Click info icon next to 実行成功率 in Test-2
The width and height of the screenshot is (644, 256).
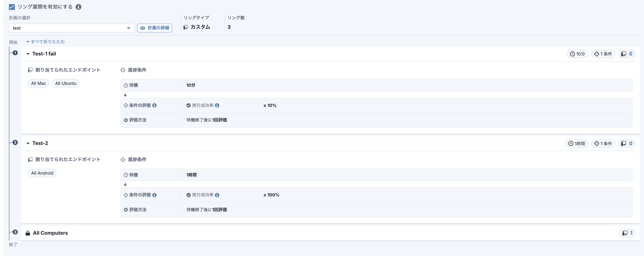tap(217, 195)
